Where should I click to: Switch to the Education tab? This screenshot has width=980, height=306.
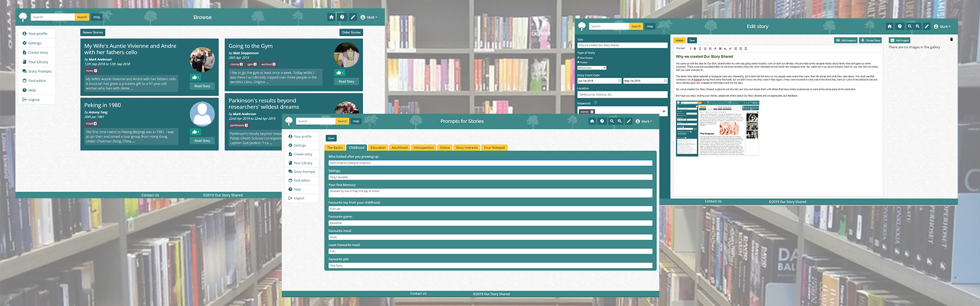click(x=378, y=148)
